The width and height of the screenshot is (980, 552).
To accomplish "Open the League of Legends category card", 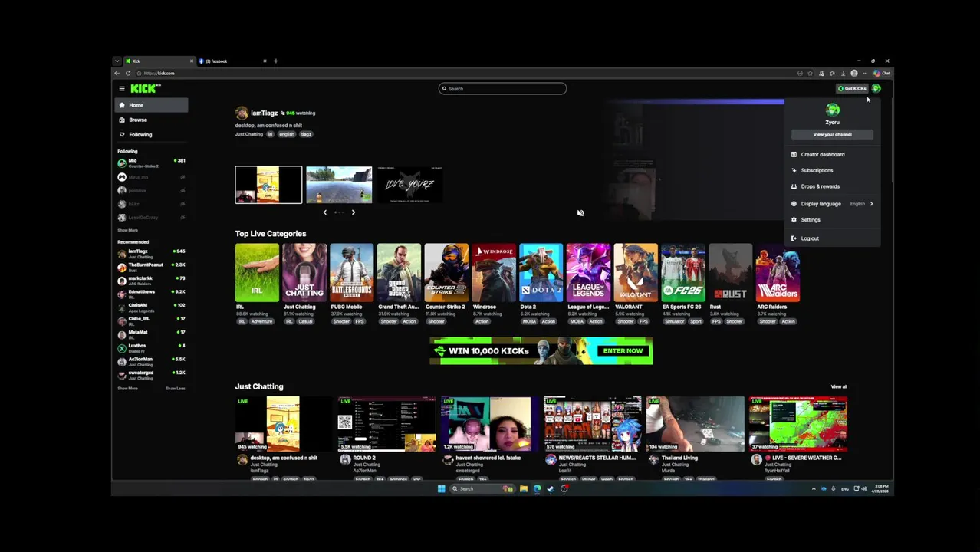I will (588, 272).
